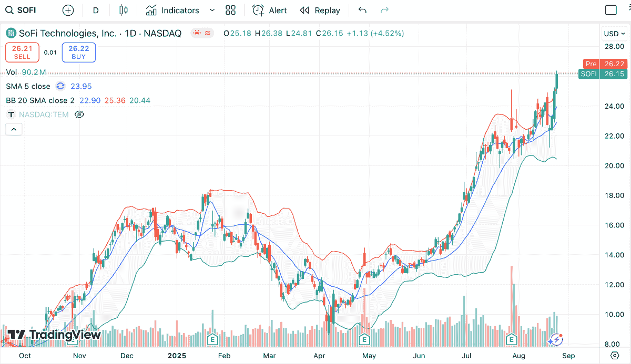This screenshot has height=364, width=631.
Task: Open the candlestick chart type selector
Action: coord(124,10)
